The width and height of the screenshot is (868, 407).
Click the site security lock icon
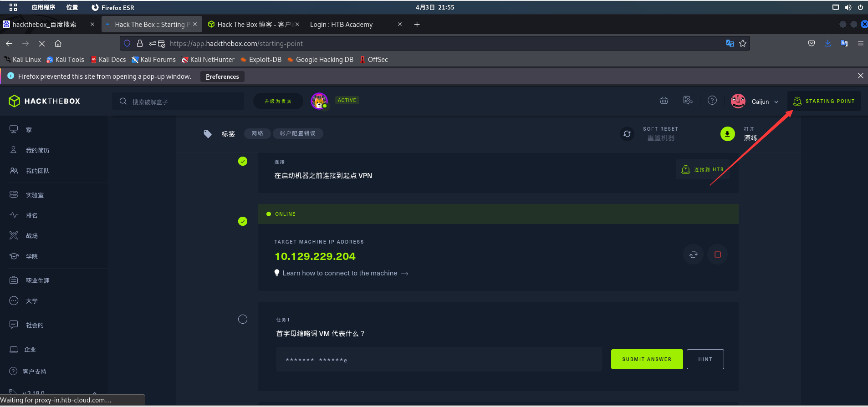pos(140,43)
